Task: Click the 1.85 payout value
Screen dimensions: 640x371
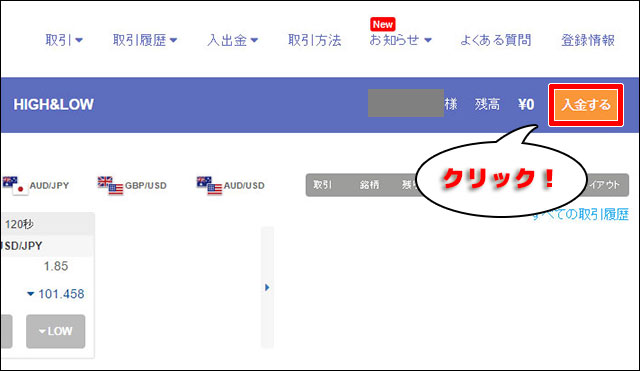Action: (56, 266)
